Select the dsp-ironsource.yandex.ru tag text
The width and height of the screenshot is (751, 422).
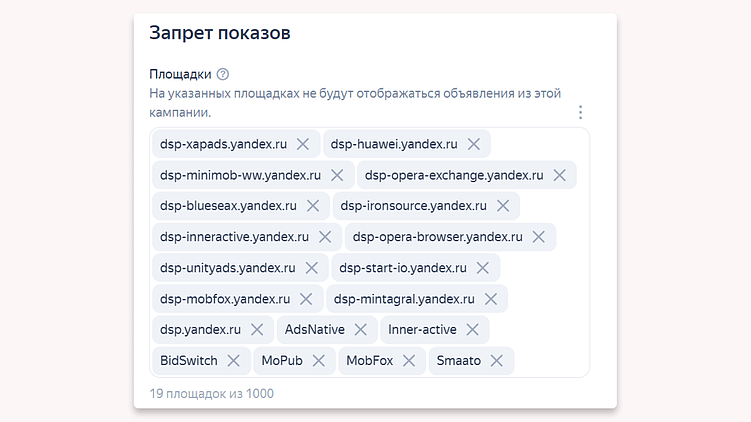[413, 206]
